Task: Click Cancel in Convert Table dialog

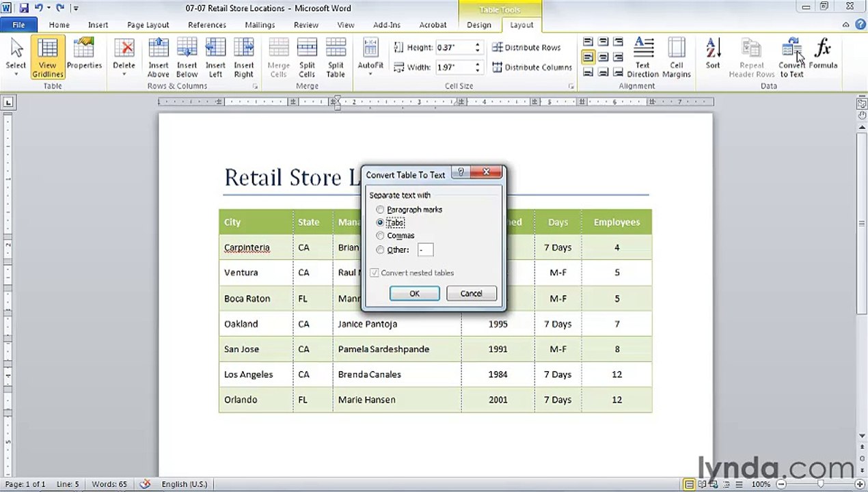Action: pos(471,293)
